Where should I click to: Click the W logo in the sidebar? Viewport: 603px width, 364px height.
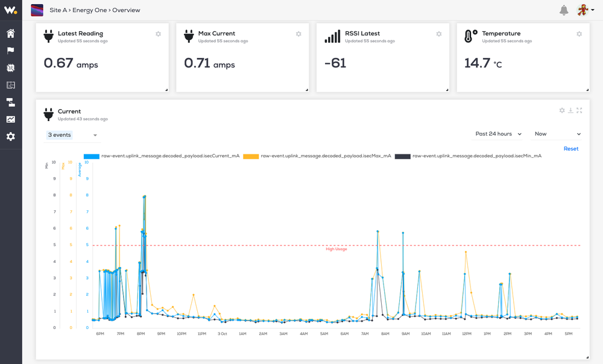[x=10, y=10]
